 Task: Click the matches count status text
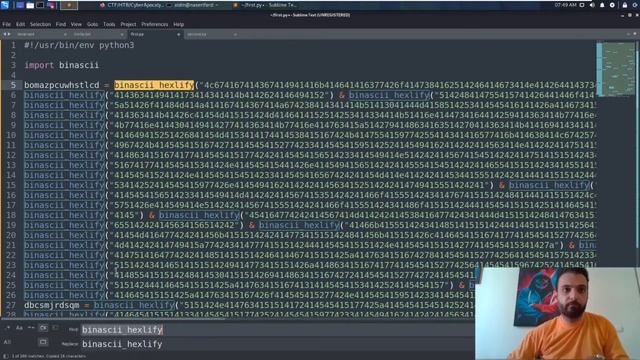(x=49, y=356)
